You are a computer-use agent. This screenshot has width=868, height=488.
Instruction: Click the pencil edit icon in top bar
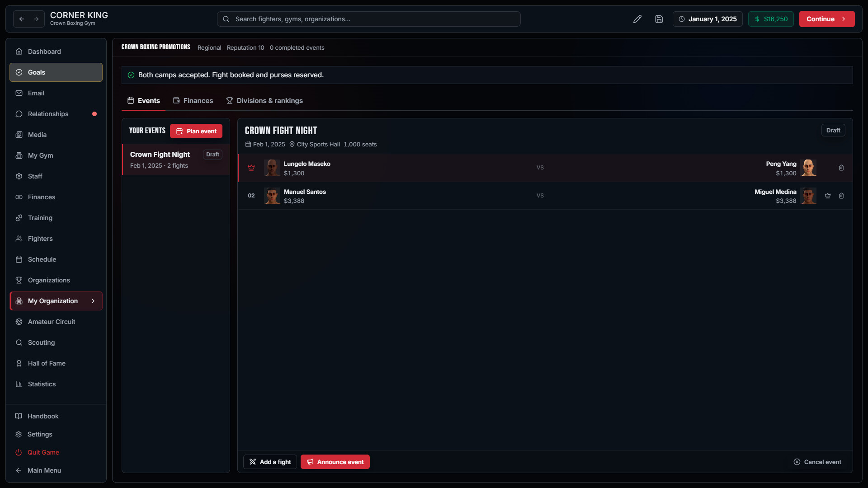(637, 19)
